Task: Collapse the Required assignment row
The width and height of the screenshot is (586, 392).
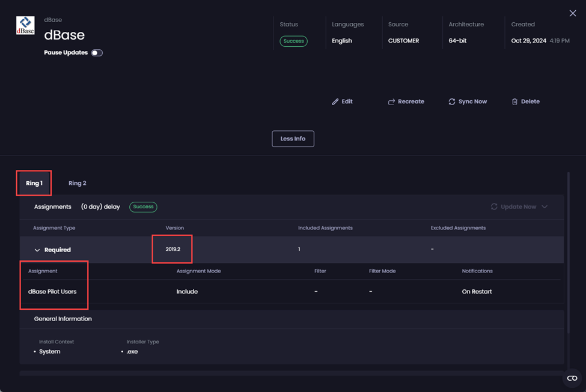Action: click(37, 249)
